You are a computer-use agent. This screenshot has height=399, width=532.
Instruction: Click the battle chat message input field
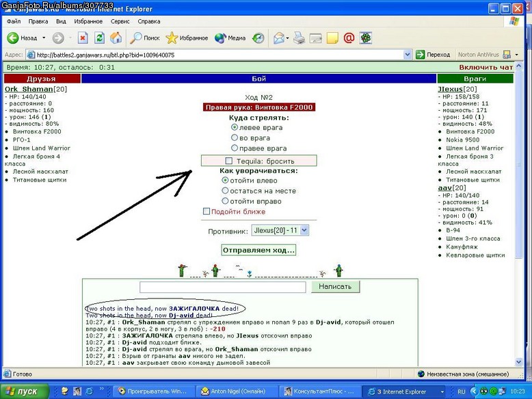222,287
